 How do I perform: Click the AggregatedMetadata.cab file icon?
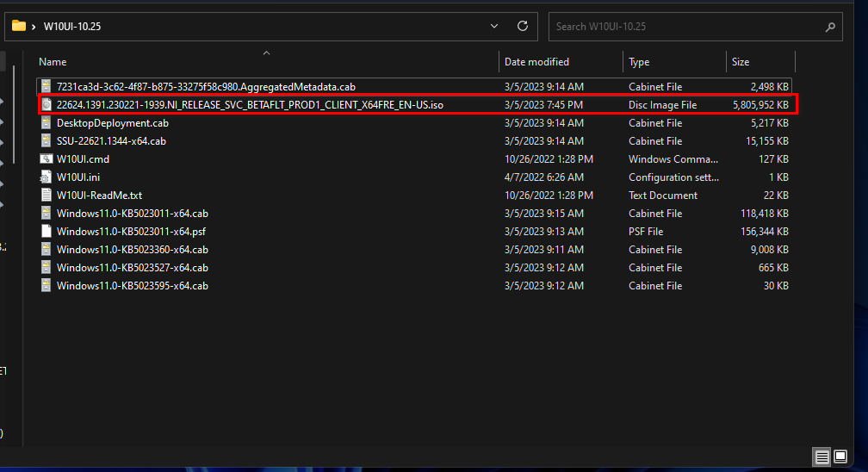(x=46, y=86)
